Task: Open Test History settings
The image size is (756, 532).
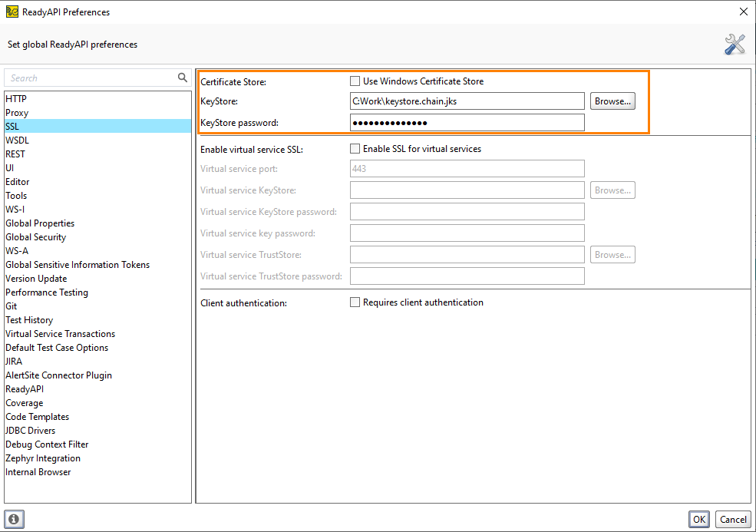Action: (x=97, y=320)
